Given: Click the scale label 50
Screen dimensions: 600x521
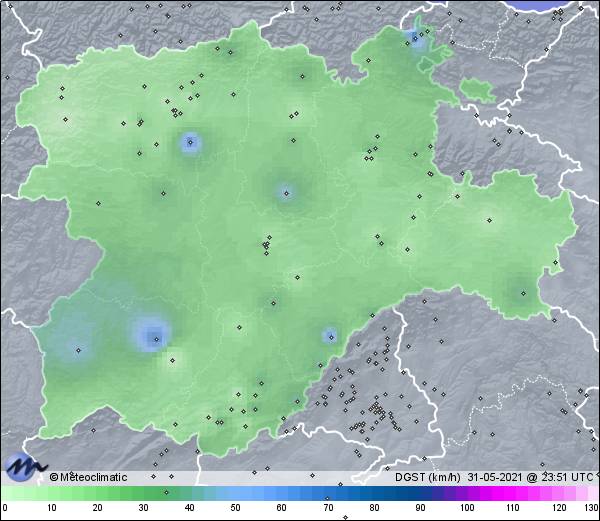Looking at the screenshot, I should [235, 508].
